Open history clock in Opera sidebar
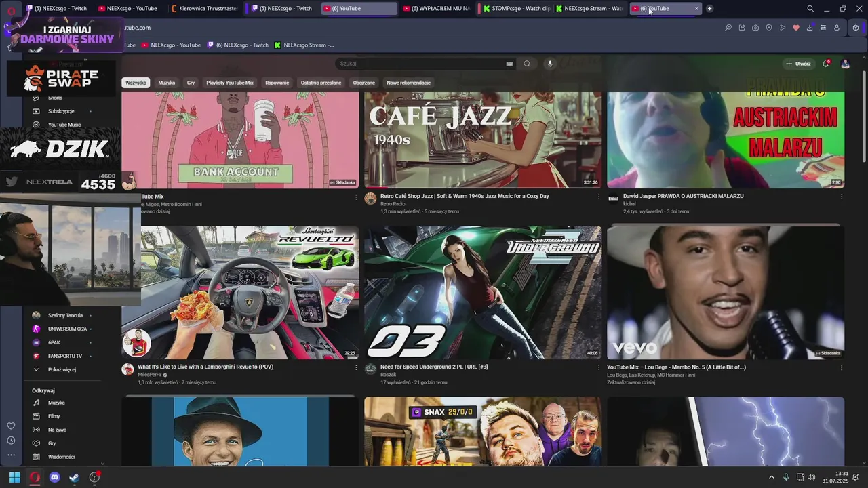 tap(11, 441)
